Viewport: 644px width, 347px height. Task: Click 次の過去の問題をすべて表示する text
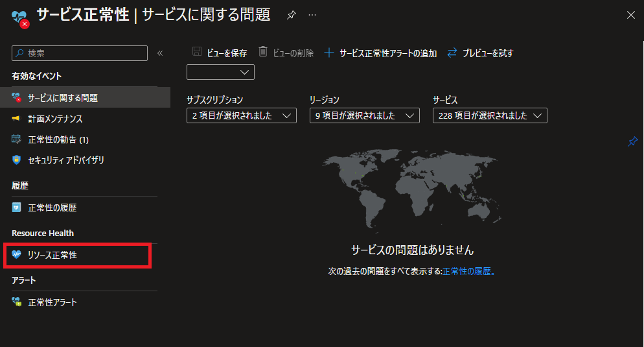point(385,271)
